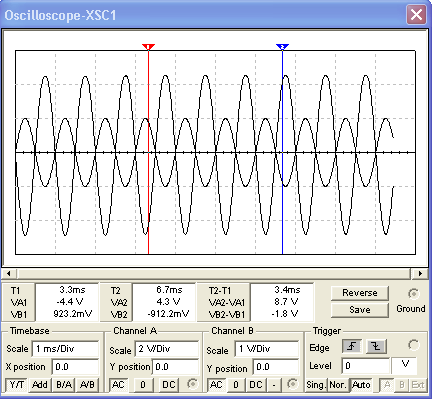This screenshot has height=399, width=432.
Task: Select Sing. trigger mode
Action: [316, 385]
